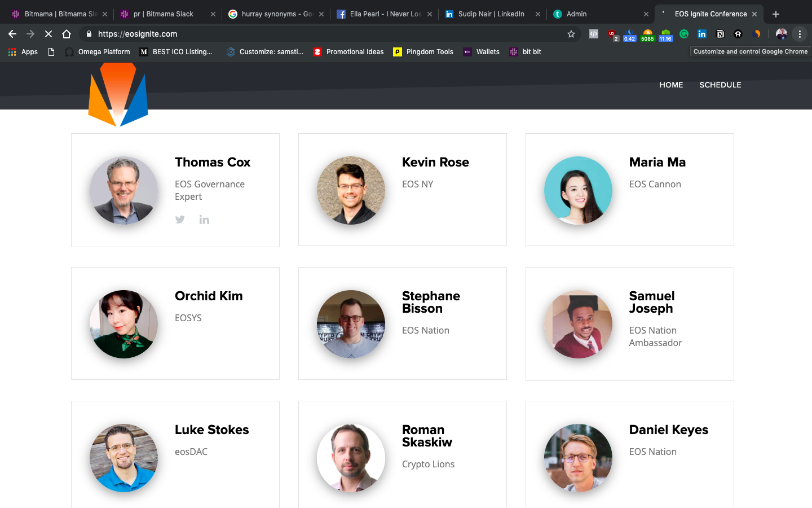
Task: Click Daniel Keyes' portrait photo
Action: [578, 458]
